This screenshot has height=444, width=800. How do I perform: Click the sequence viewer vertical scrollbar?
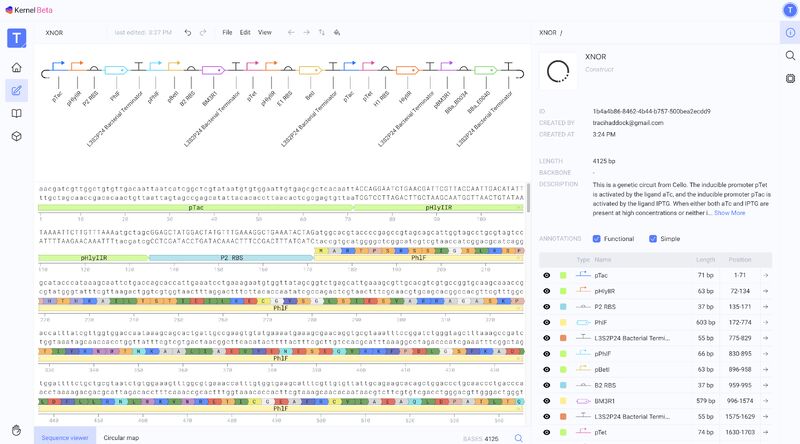528,198
